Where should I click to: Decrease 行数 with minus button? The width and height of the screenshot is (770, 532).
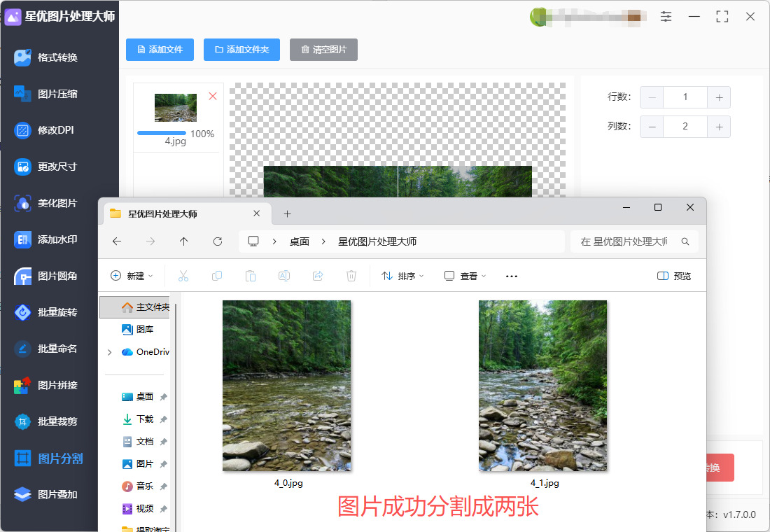click(652, 97)
